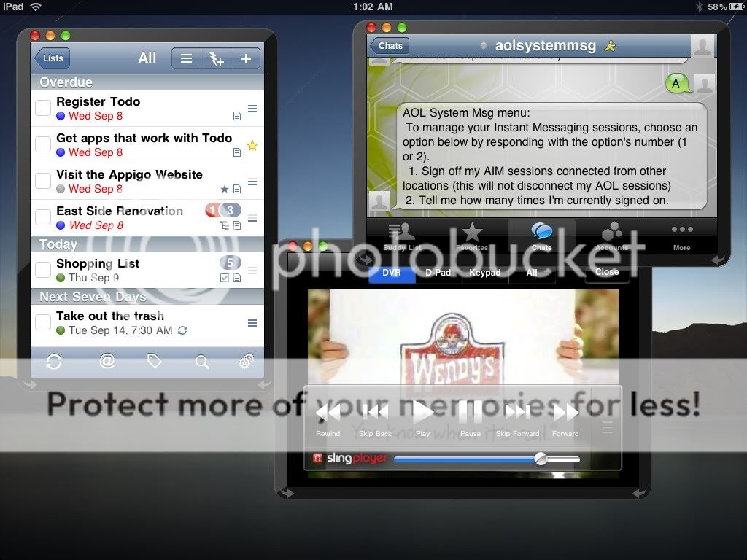Click Forward in SlingPlayer controls
747x560 pixels.
[x=565, y=419]
